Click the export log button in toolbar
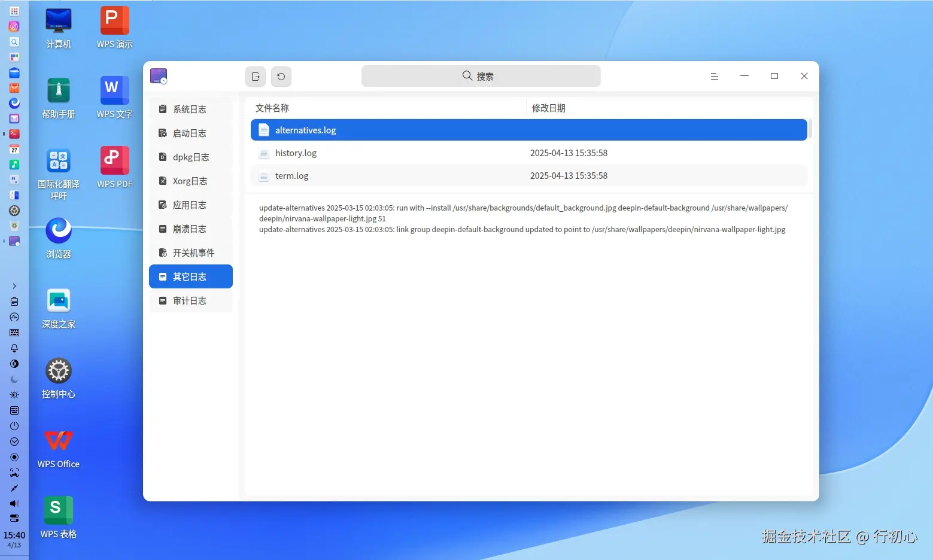933x560 pixels. [x=256, y=77]
